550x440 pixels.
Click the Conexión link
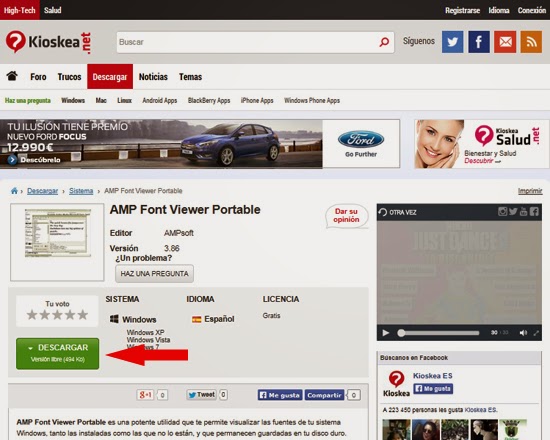[x=532, y=10]
